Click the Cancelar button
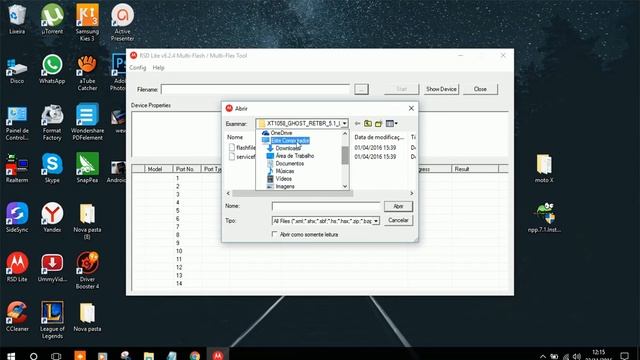 click(398, 220)
